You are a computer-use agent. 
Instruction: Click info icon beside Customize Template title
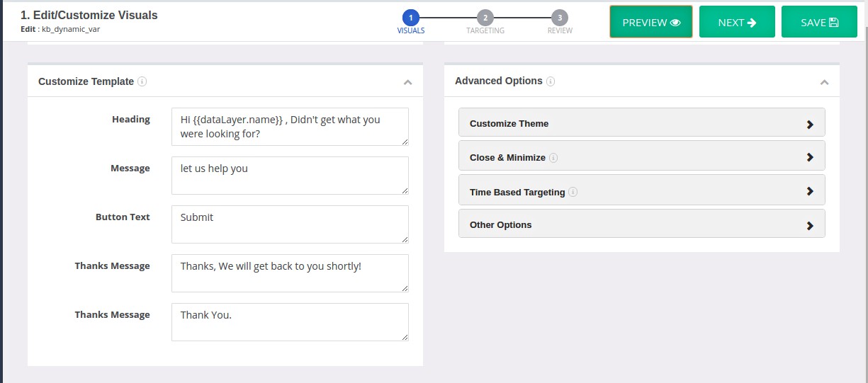point(142,81)
